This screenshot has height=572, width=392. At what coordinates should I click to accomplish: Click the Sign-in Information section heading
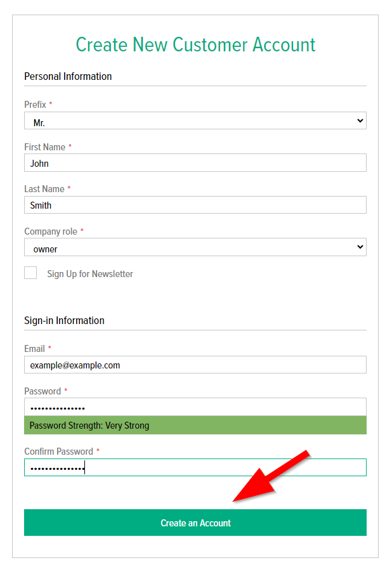(64, 320)
